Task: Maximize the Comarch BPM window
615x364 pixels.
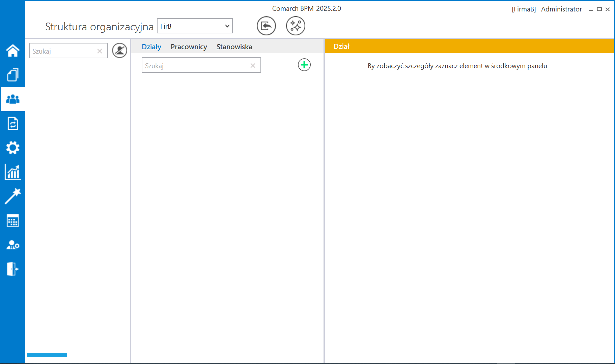Action: pos(599,9)
